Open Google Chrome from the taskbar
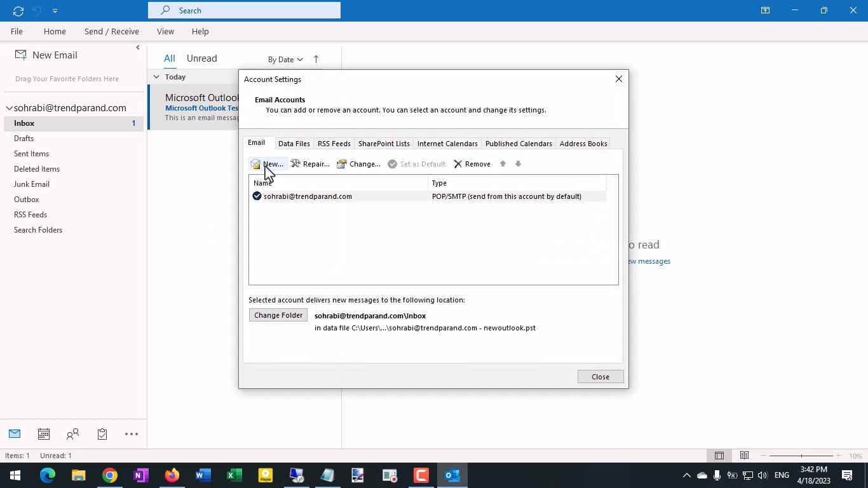The height and width of the screenshot is (488, 868). 110,475
